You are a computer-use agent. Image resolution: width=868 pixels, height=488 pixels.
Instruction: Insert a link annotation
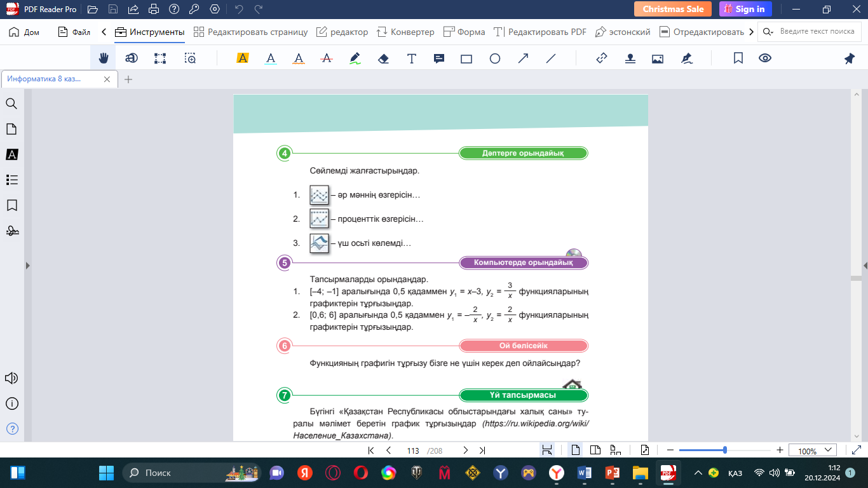[x=602, y=58]
